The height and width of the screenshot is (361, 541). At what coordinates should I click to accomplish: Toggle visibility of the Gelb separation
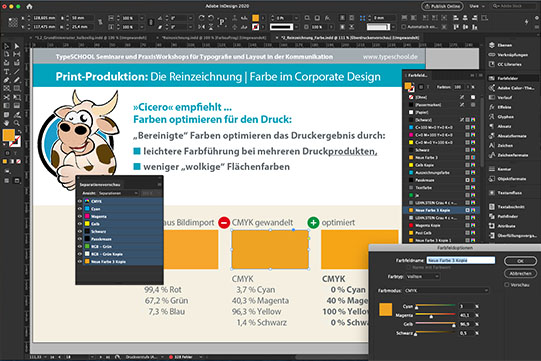(x=80, y=224)
